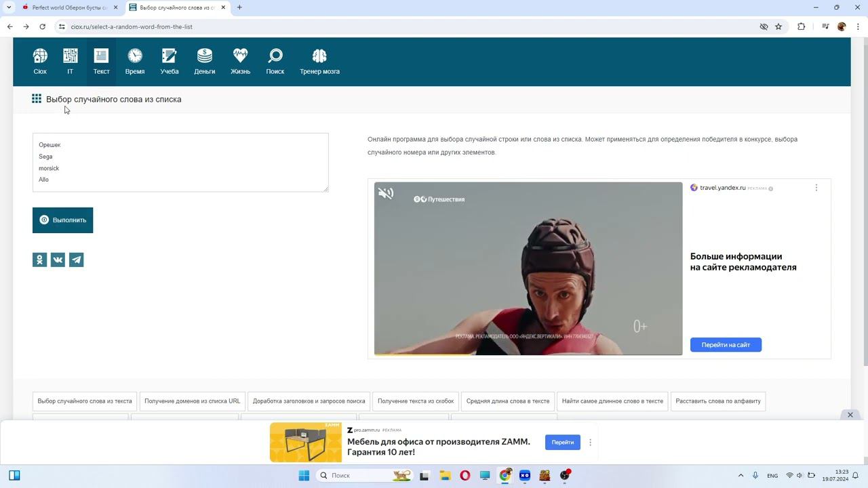Reload the current page

click(x=42, y=26)
